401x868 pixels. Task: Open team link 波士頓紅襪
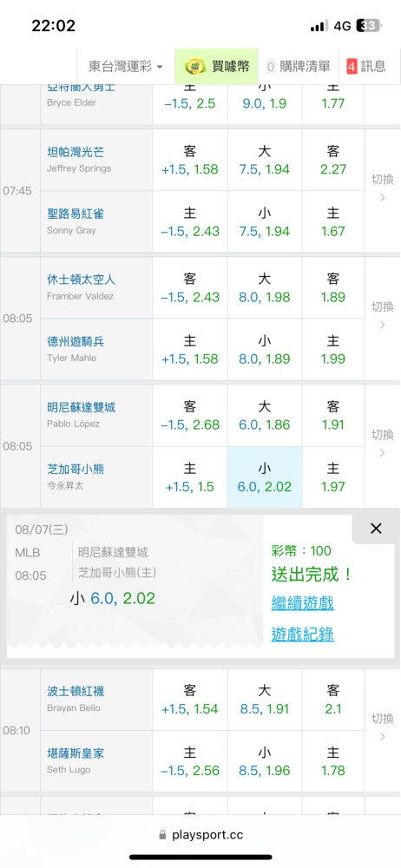pos(76,691)
